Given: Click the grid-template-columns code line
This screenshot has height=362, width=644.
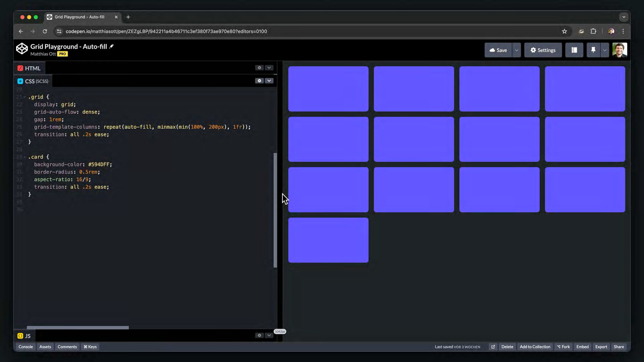Looking at the screenshot, I should click(142, 127).
